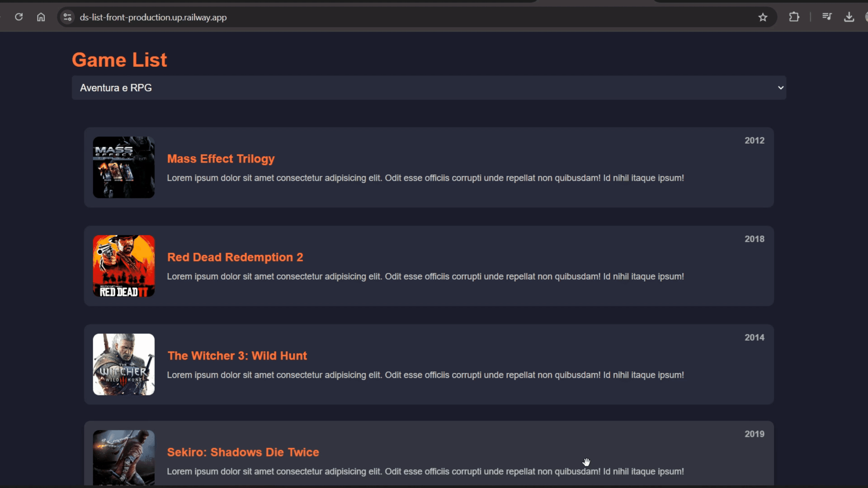This screenshot has height=488, width=868.
Task: Click the 2019 year label
Action: tap(755, 434)
